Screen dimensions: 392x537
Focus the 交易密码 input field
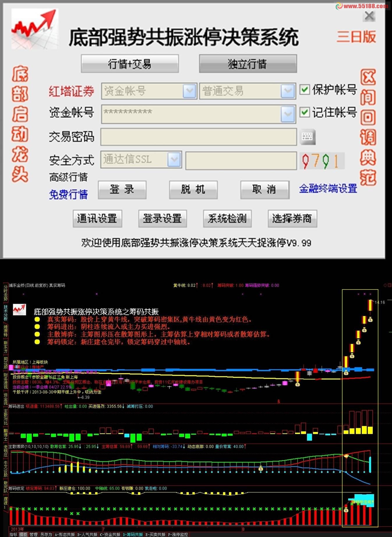(x=199, y=137)
